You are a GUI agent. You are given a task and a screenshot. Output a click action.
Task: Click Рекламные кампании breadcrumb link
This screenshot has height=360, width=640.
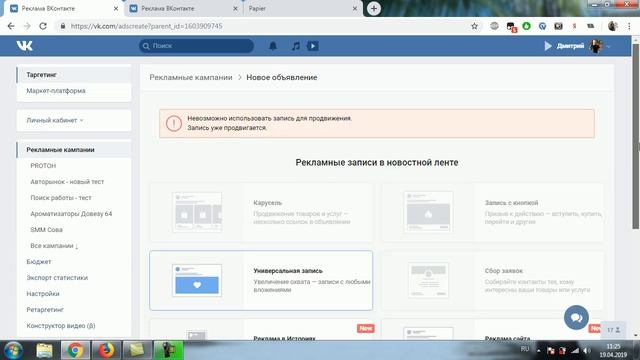tap(191, 78)
